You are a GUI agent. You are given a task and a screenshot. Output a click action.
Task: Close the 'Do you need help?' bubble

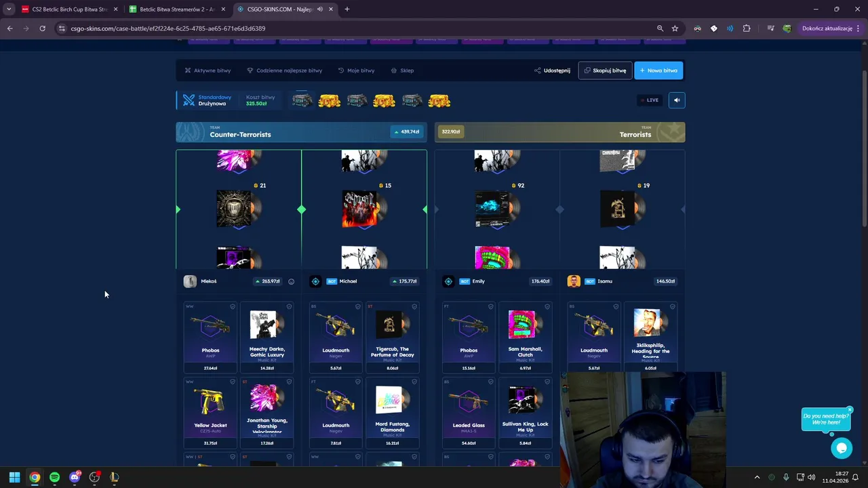pos(850,409)
